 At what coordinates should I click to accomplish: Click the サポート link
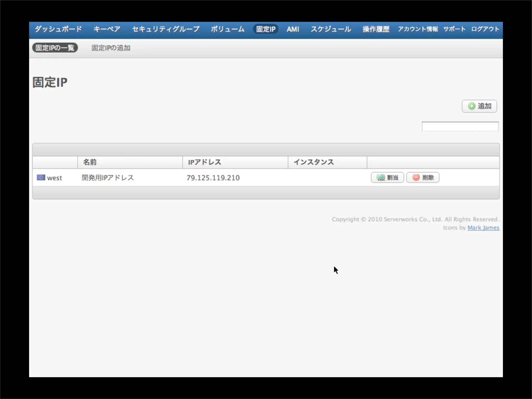click(454, 29)
